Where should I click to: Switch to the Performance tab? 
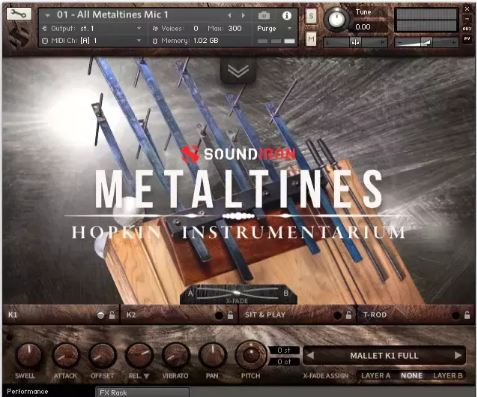(27, 392)
